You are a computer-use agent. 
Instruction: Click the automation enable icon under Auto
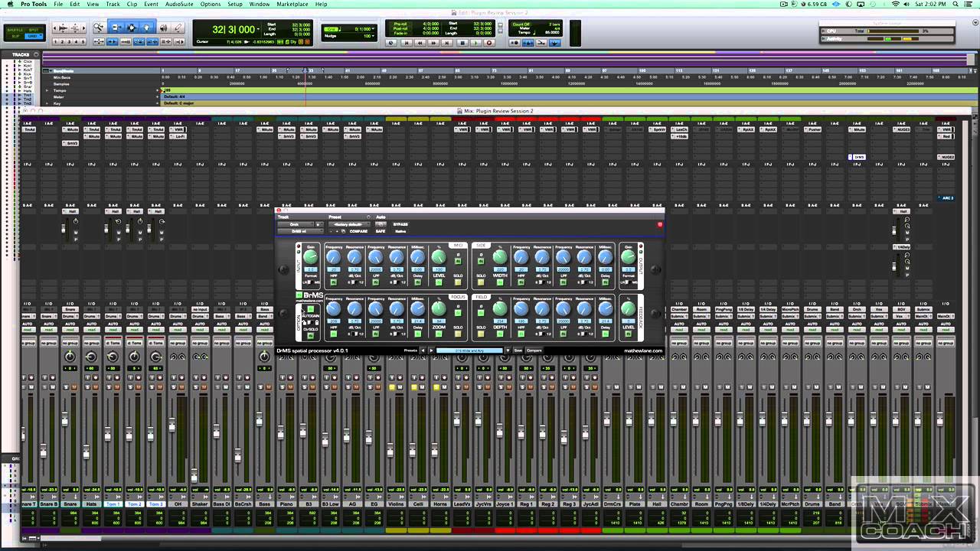click(x=381, y=224)
